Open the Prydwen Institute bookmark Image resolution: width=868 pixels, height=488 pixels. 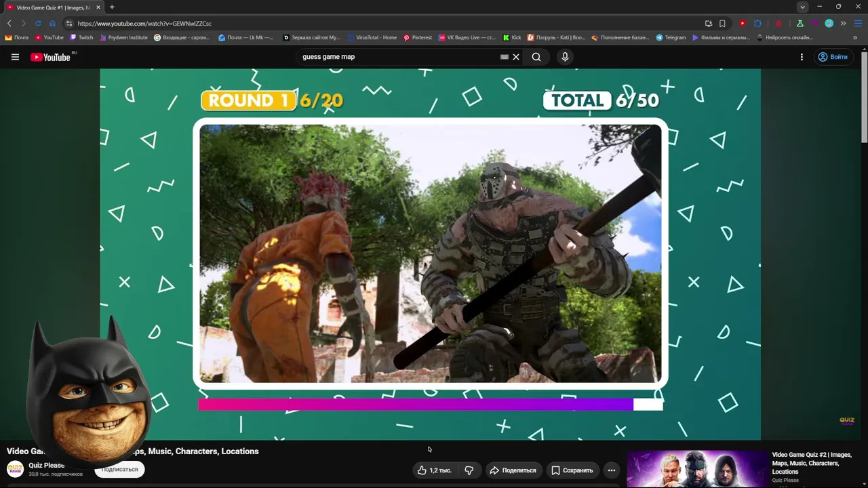pos(123,37)
